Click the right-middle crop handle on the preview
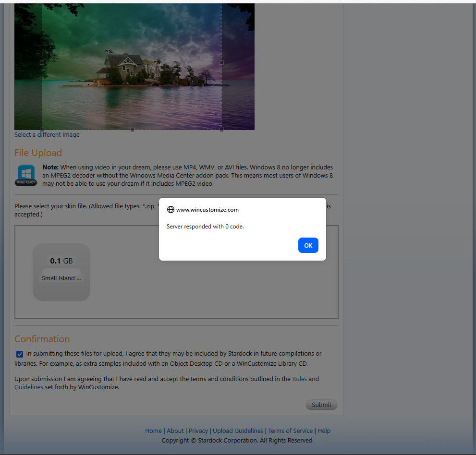Viewport: 476px width, 455px height. [x=221, y=62]
